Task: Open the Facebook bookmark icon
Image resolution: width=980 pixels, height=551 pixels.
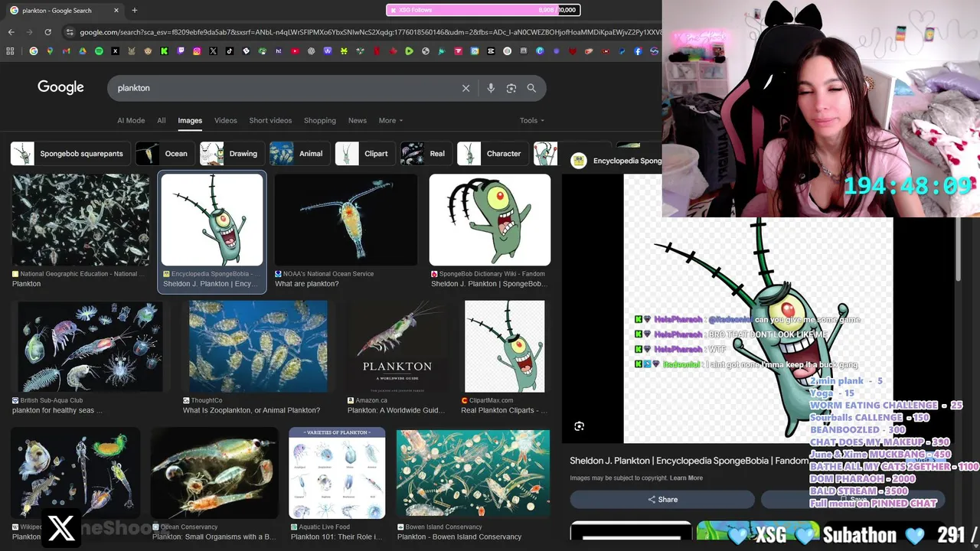Action: click(639, 51)
